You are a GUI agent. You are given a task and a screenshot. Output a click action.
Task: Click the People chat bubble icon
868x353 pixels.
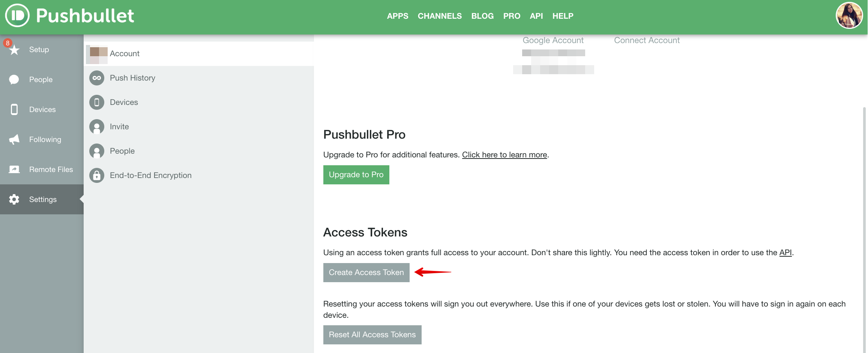point(14,79)
